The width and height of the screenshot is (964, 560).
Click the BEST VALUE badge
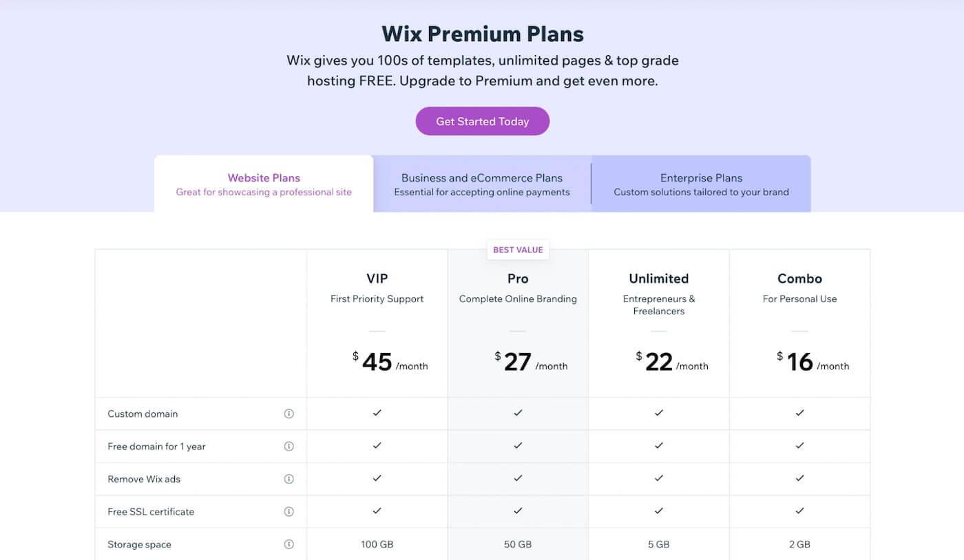[518, 250]
